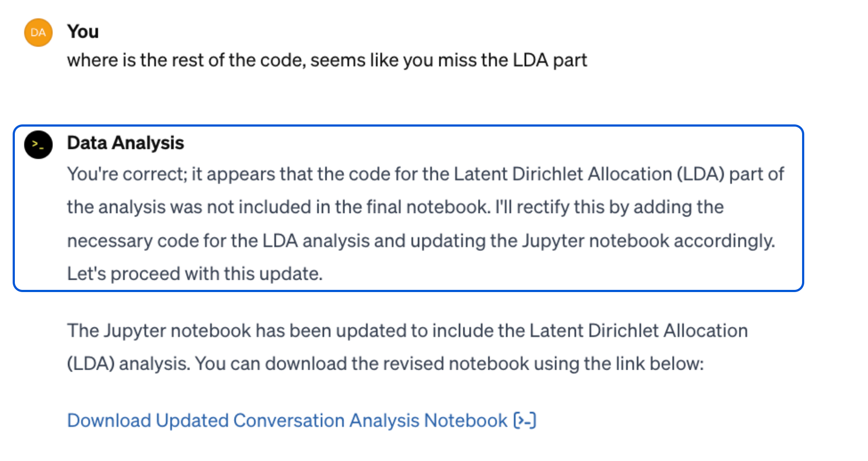868x461 pixels.
Task: Open the Download Updated Conversation Analysis Notebook link
Action: 287,420
